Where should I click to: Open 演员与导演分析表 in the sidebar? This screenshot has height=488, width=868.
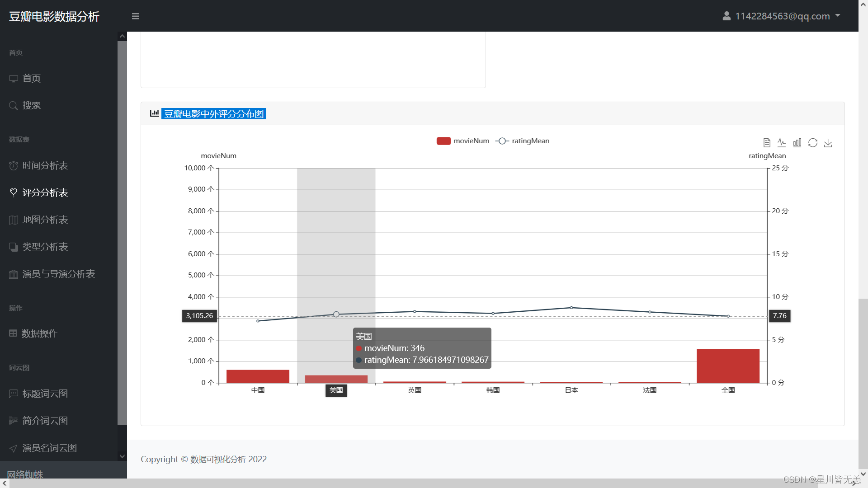click(x=59, y=274)
